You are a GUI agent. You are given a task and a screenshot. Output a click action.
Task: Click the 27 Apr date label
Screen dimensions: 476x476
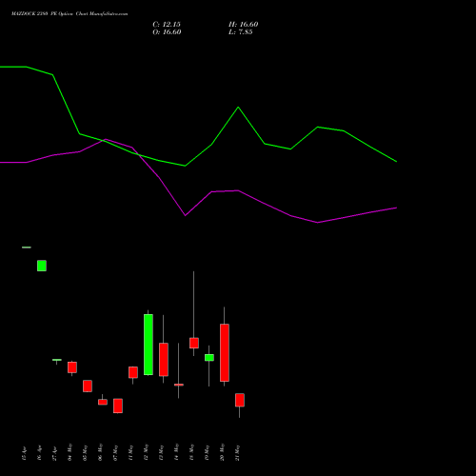point(54,453)
